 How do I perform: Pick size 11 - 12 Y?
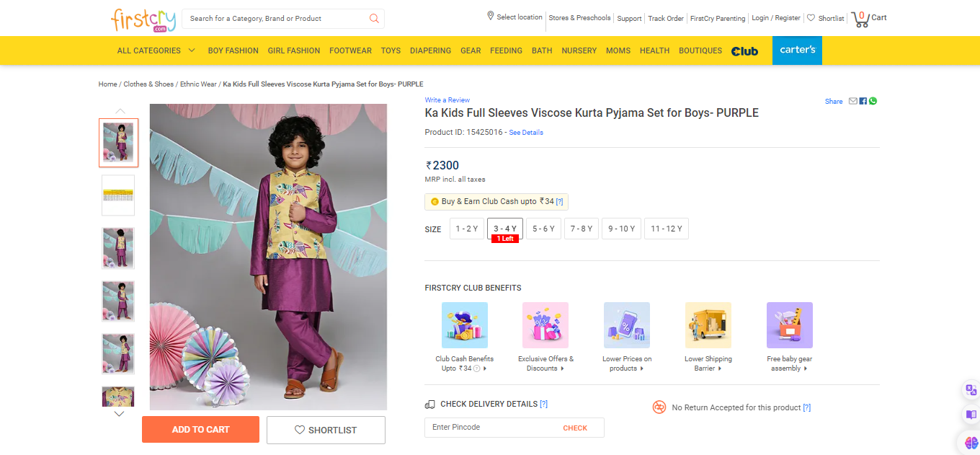[x=666, y=229]
